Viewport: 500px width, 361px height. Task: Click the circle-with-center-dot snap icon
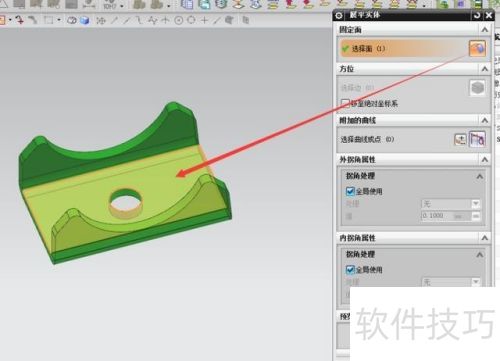[179, 21]
